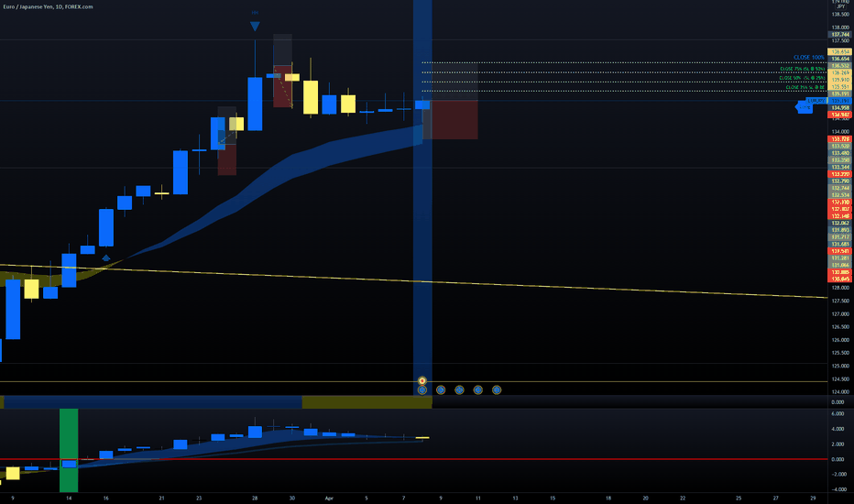Click the red 132.148 price tag
Image resolution: width=854 pixels, height=504 pixels.
[x=840, y=215]
